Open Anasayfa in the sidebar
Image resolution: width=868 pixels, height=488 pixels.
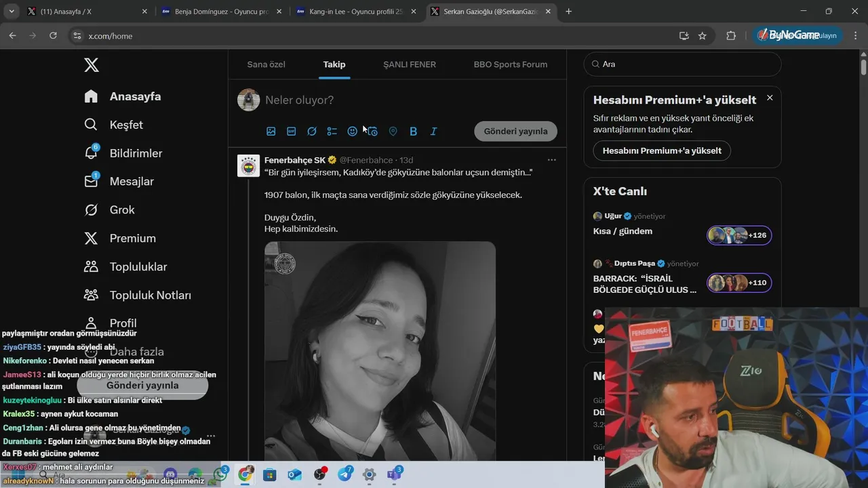123,96
